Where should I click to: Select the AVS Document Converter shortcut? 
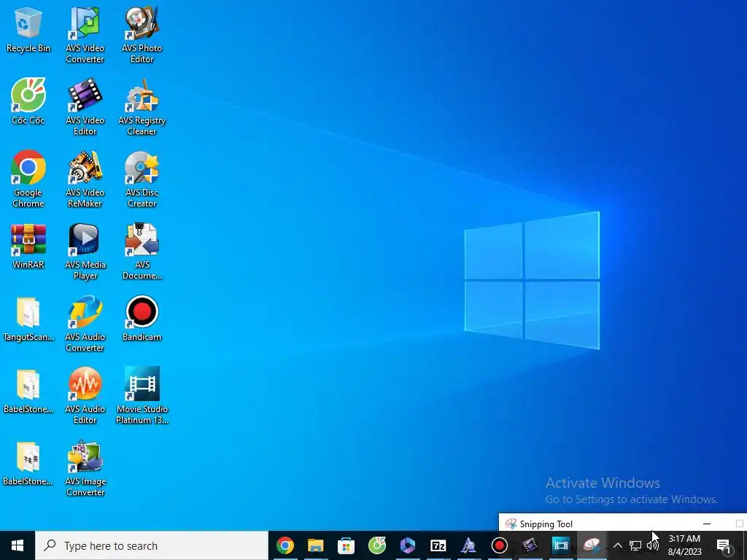point(142,252)
